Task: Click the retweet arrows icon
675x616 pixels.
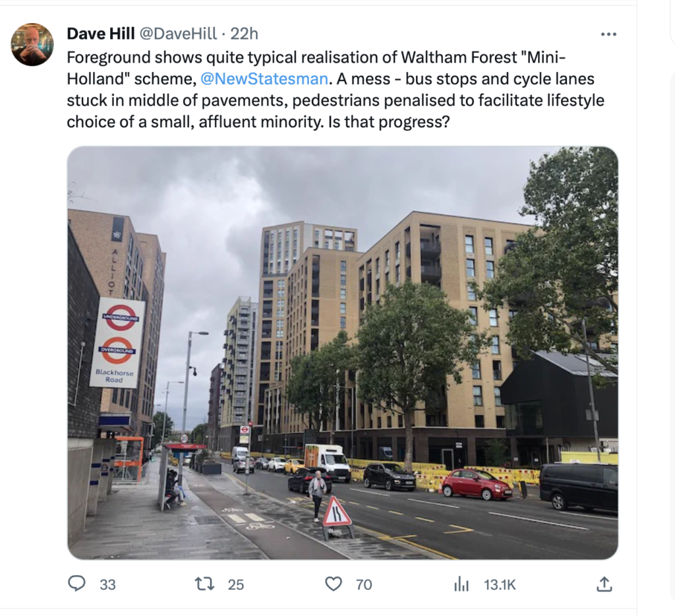Action: coord(204,584)
